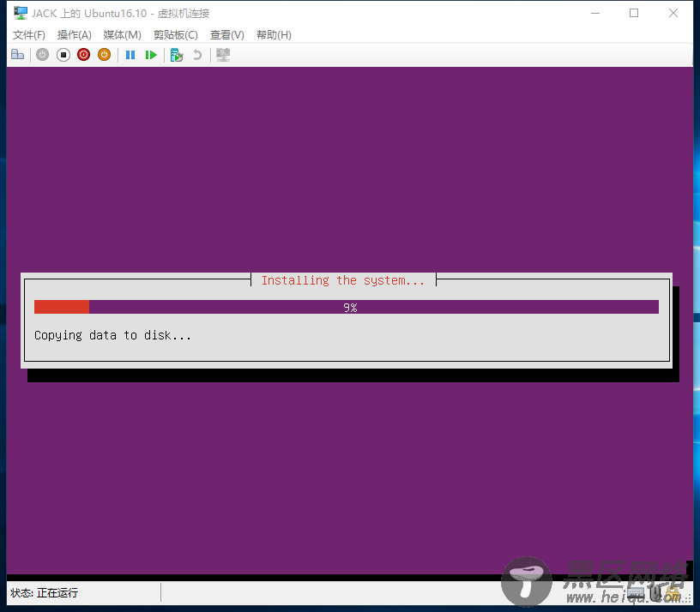Viewport: 700px width, 612px height.
Task: Minimize the virtual machine connection window
Action: coord(595,14)
